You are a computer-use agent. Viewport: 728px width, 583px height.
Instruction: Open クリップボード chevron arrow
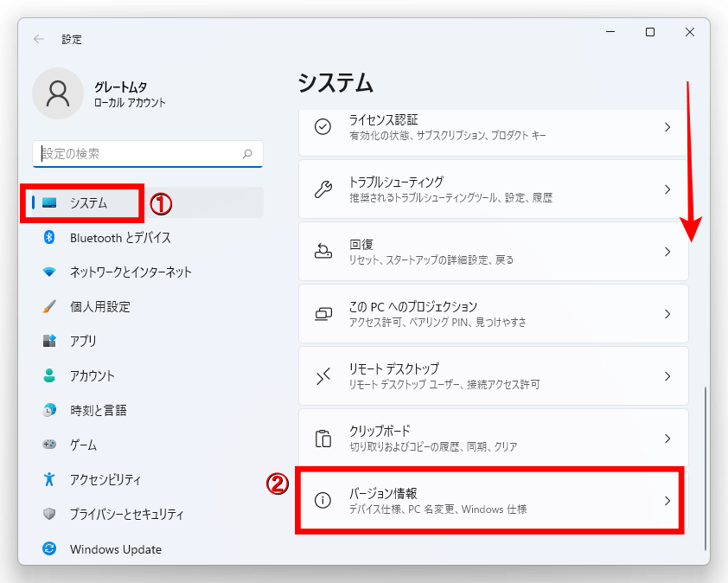click(x=667, y=439)
